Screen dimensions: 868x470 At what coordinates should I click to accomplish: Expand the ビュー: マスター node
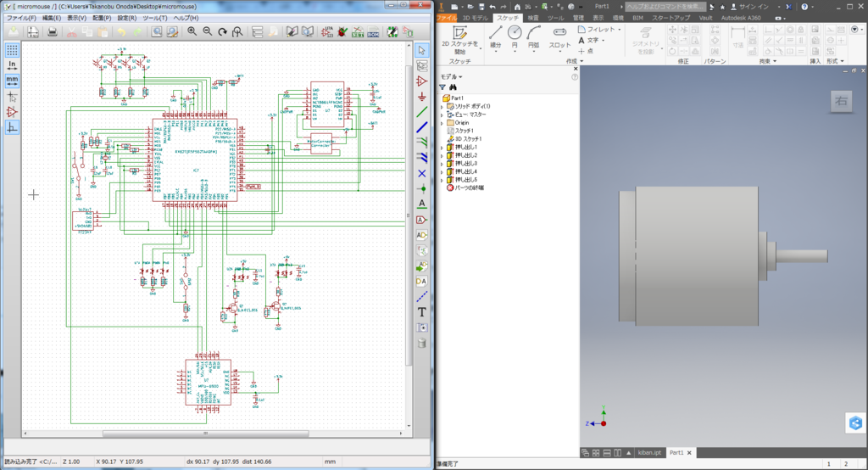tap(442, 115)
